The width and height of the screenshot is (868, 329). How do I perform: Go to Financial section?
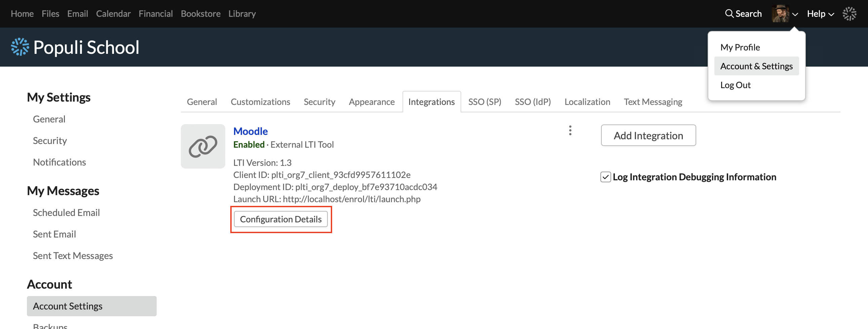tap(156, 13)
